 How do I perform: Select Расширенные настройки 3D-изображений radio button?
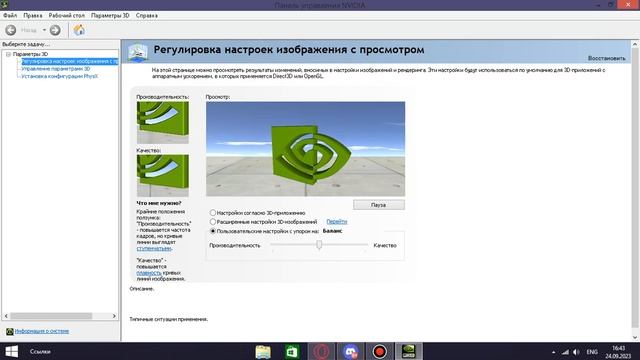[x=213, y=222]
